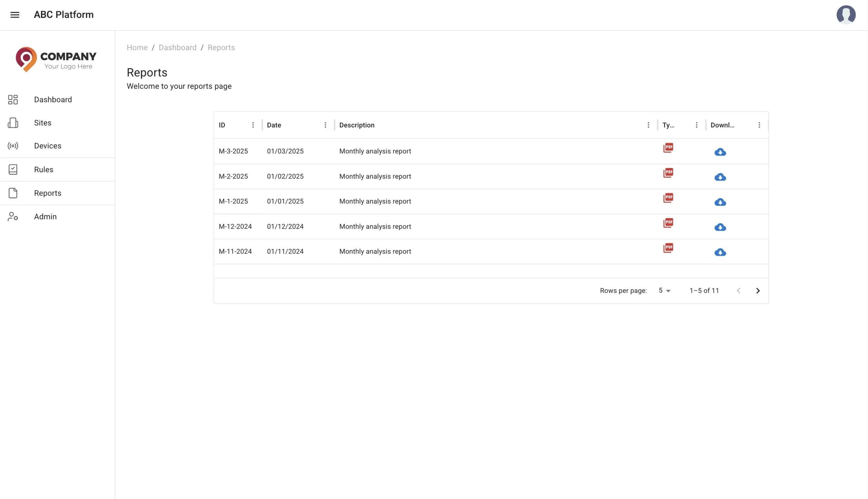The image size is (868, 499).
Task: Open Description column options menu
Action: click(x=648, y=125)
